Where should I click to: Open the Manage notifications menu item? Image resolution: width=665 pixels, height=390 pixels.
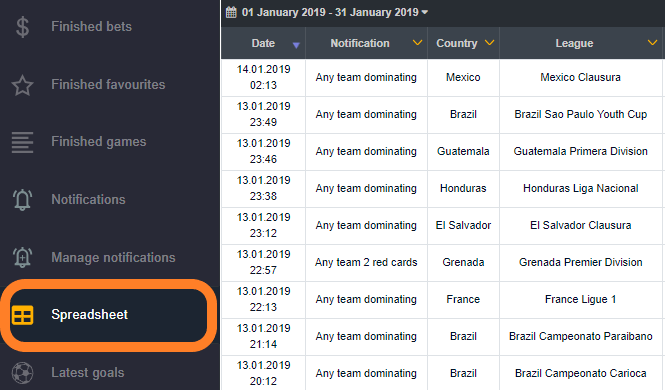click(113, 257)
